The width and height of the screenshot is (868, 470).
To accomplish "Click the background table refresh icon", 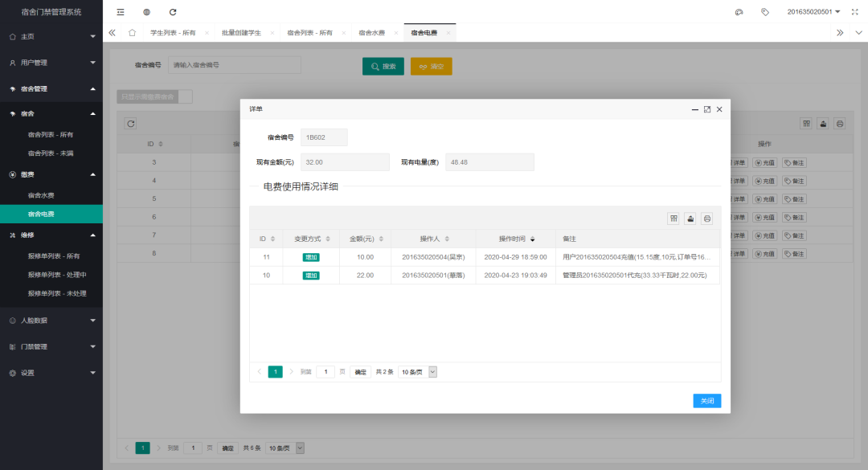I will [x=131, y=124].
